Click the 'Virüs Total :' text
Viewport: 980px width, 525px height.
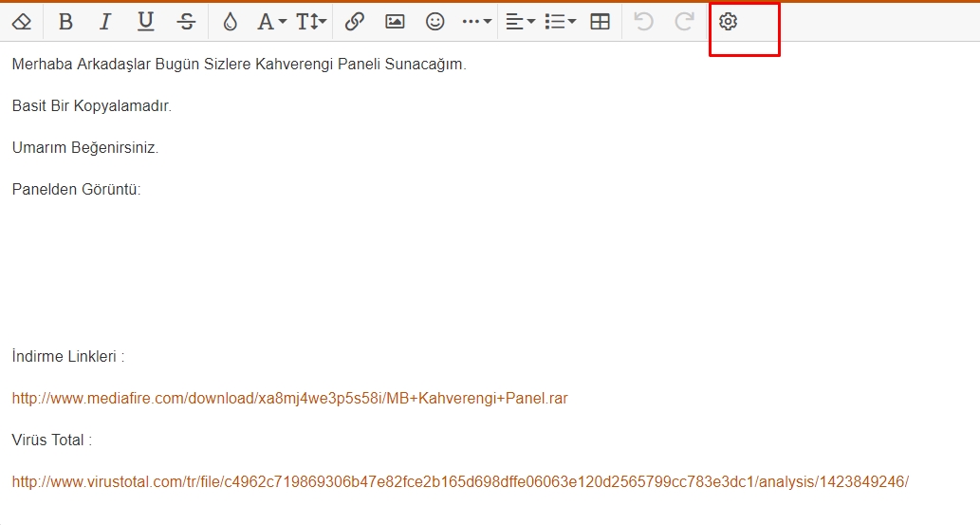[52, 440]
